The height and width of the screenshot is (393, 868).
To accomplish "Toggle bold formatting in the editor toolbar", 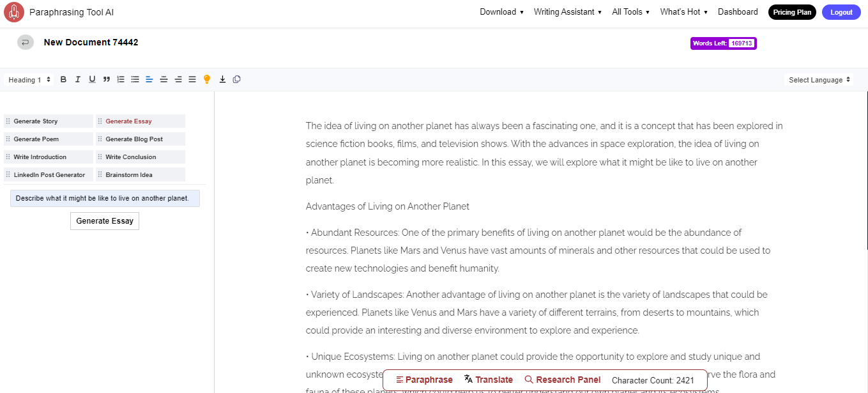I will coord(63,79).
